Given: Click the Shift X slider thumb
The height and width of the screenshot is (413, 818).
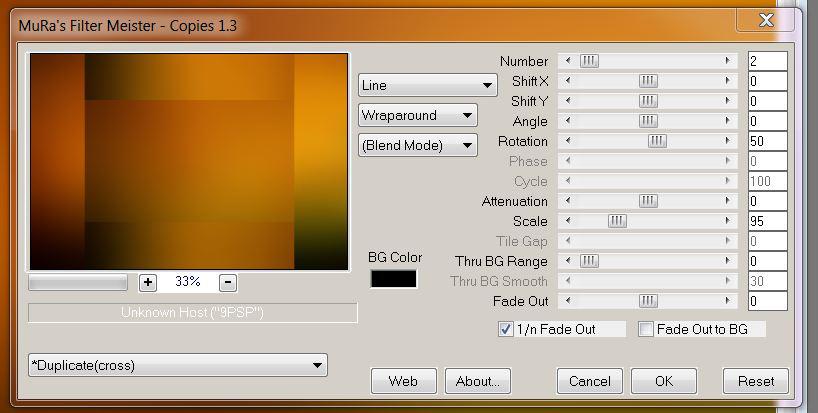Looking at the screenshot, I should coord(648,81).
